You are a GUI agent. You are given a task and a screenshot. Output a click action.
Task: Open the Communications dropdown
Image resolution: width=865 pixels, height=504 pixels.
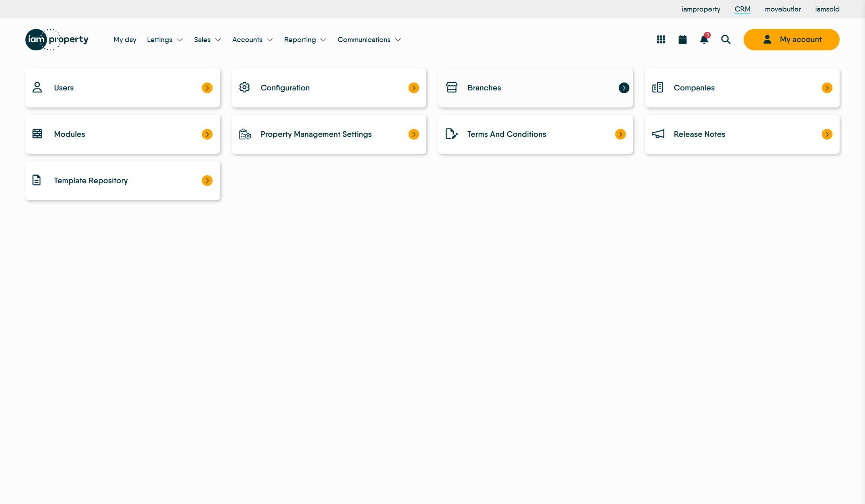(369, 40)
